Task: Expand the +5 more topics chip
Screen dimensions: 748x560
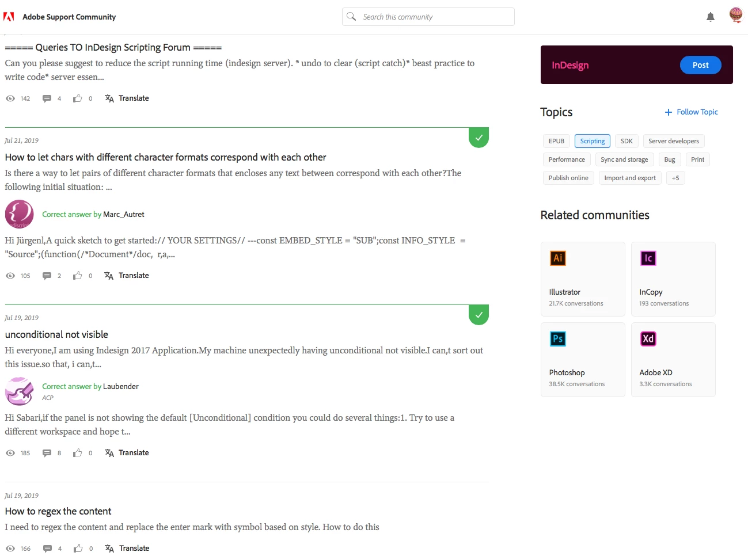Action: [675, 178]
